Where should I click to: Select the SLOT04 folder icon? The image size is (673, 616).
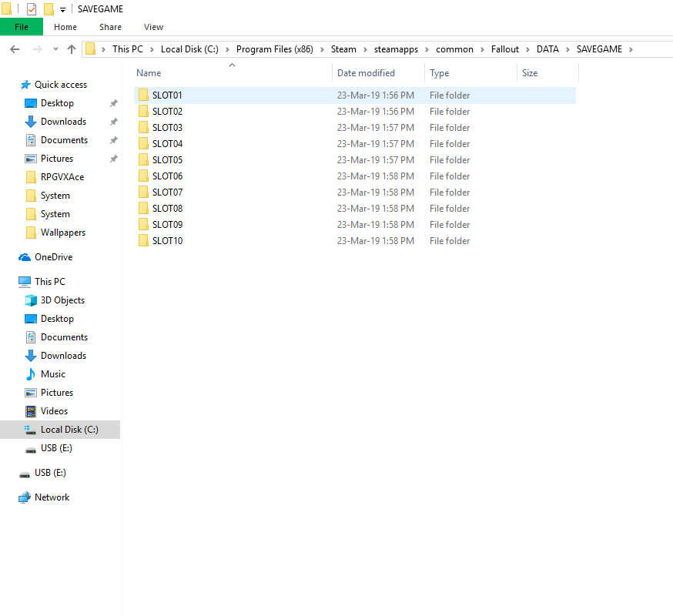[x=143, y=143]
